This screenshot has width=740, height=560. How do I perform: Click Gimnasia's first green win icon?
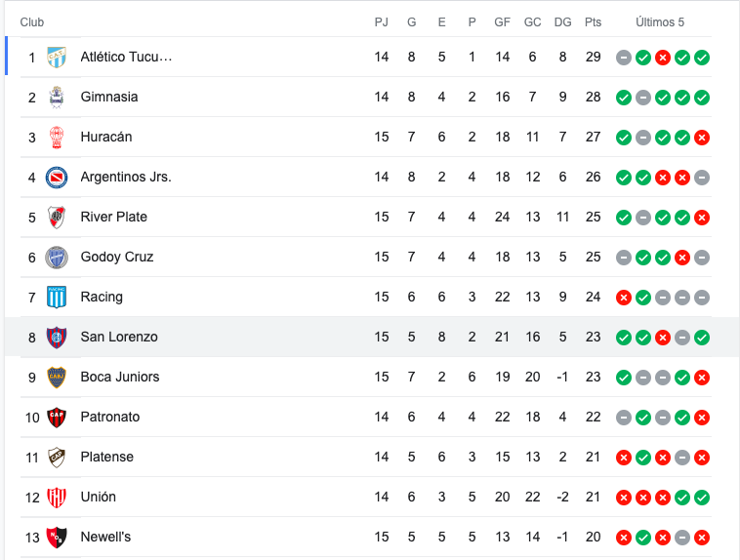(624, 98)
